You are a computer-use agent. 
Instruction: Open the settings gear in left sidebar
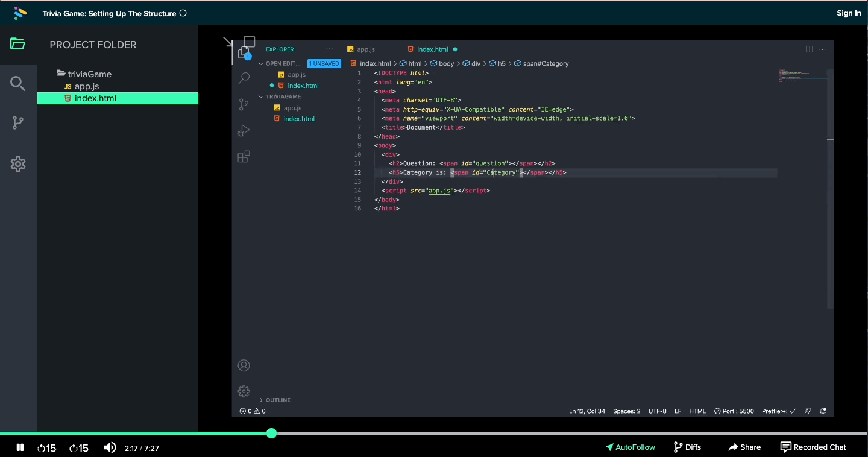17,163
